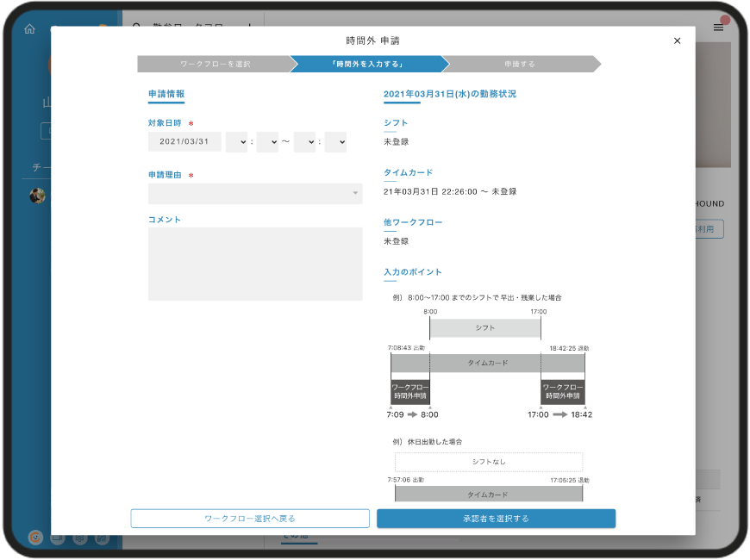Click the orange smiley icon in the bottom dock
The width and height of the screenshot is (750, 560).
click(35, 538)
